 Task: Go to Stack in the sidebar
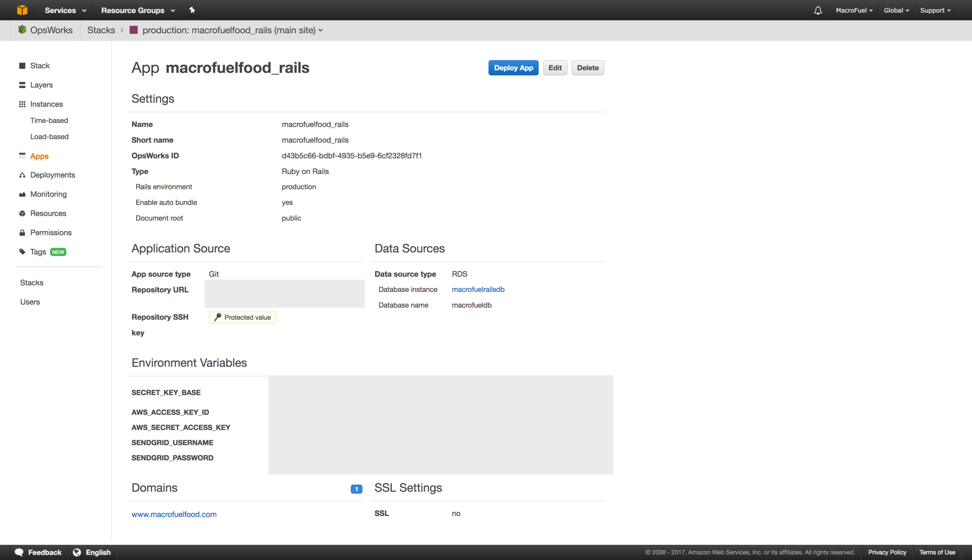point(40,66)
